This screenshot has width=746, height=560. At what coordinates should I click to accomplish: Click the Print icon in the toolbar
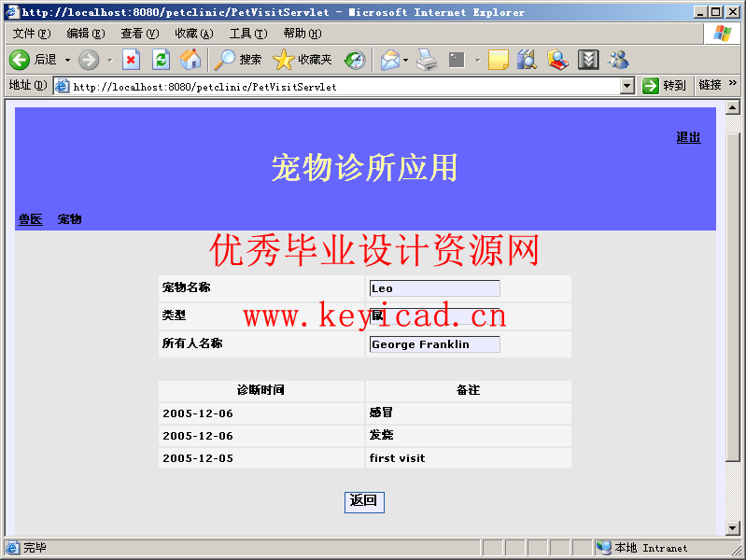click(427, 60)
